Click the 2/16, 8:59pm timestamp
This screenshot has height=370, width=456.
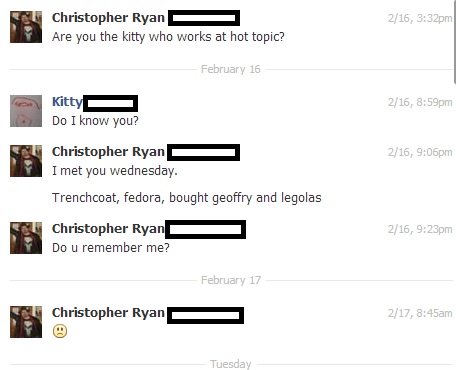coord(420,102)
